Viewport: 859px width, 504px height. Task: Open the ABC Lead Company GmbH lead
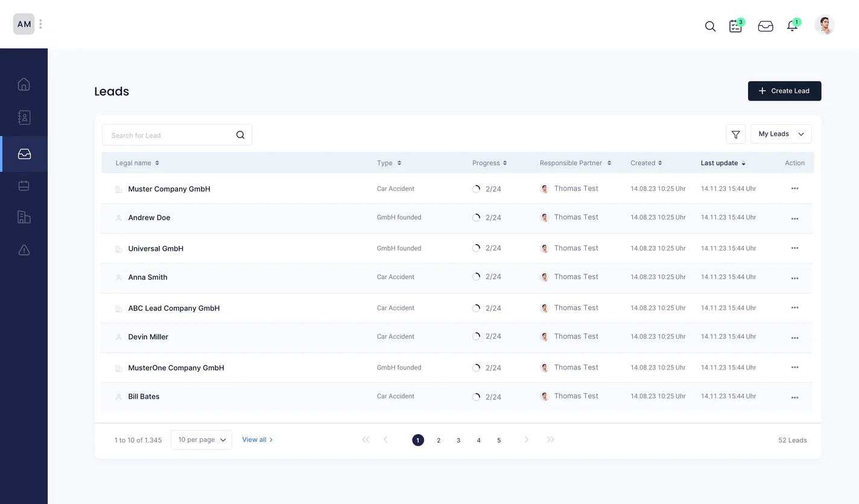tap(174, 308)
